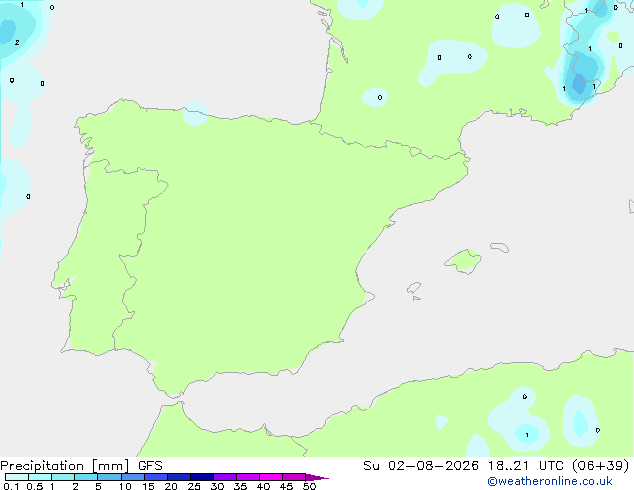This screenshot has width=634, height=490.
Task: Pick the 5–10 mm legend color swatch
Action: 109,477
